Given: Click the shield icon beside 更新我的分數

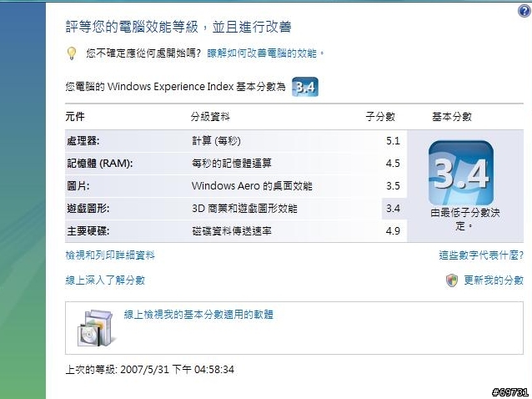Looking at the screenshot, I should (x=452, y=280).
